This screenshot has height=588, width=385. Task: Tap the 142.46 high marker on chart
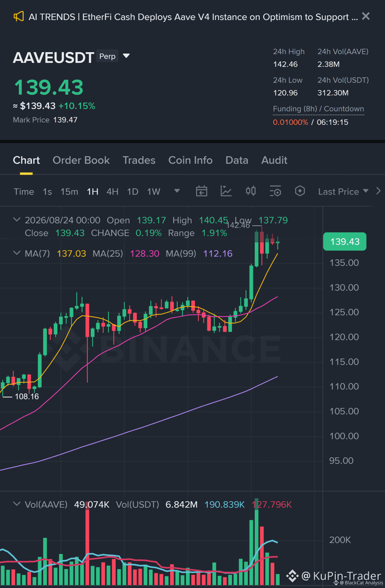(x=238, y=225)
